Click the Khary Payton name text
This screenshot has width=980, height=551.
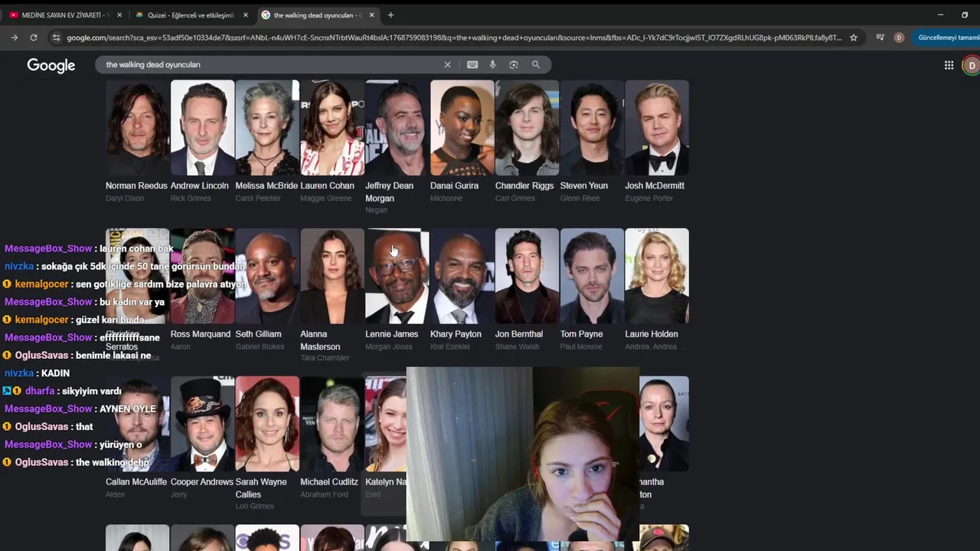(x=456, y=334)
